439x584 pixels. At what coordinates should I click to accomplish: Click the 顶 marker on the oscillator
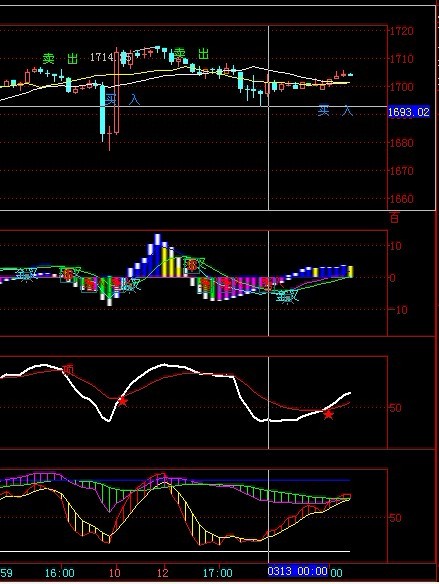coord(68,369)
